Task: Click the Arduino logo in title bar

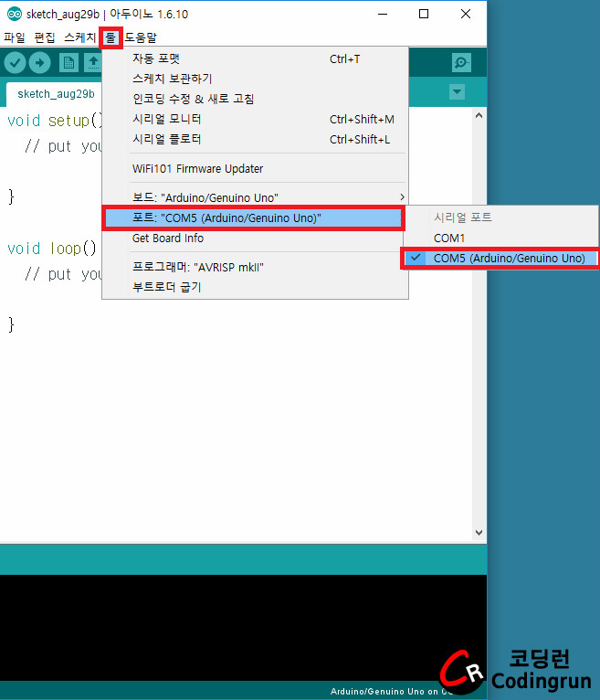Action: pos(15,14)
